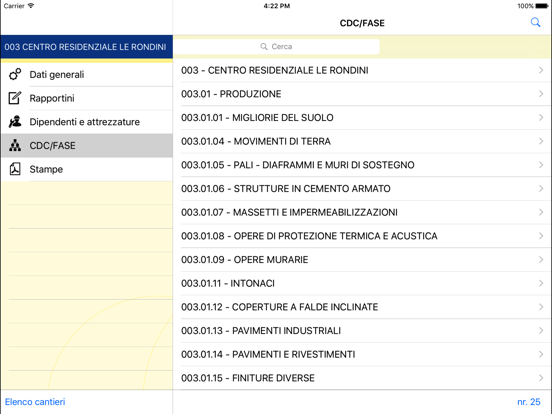
Task: Click the Rapportini edit pencil icon
Action: [x=15, y=98]
